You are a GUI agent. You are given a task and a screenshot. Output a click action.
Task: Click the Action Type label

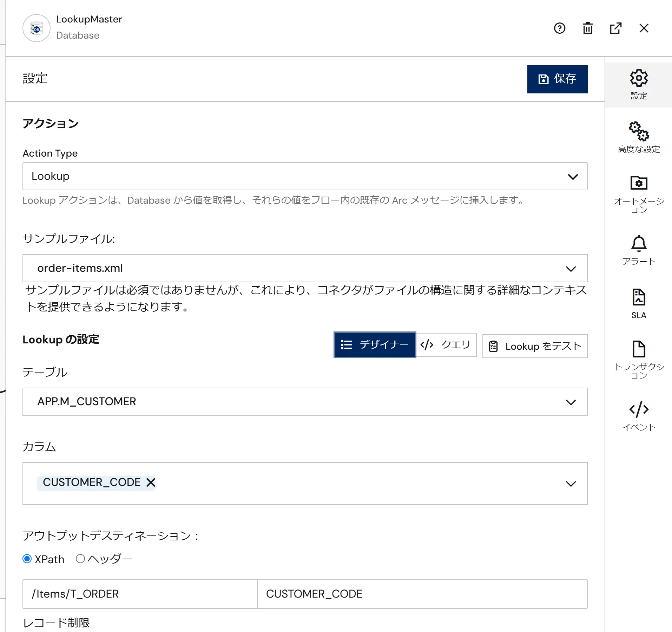(x=50, y=153)
